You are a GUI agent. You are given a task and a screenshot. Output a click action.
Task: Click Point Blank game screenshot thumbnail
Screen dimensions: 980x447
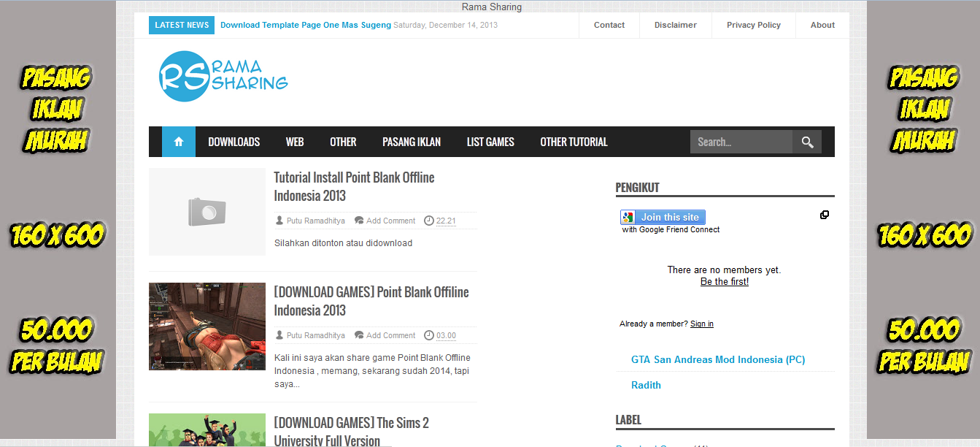point(207,326)
